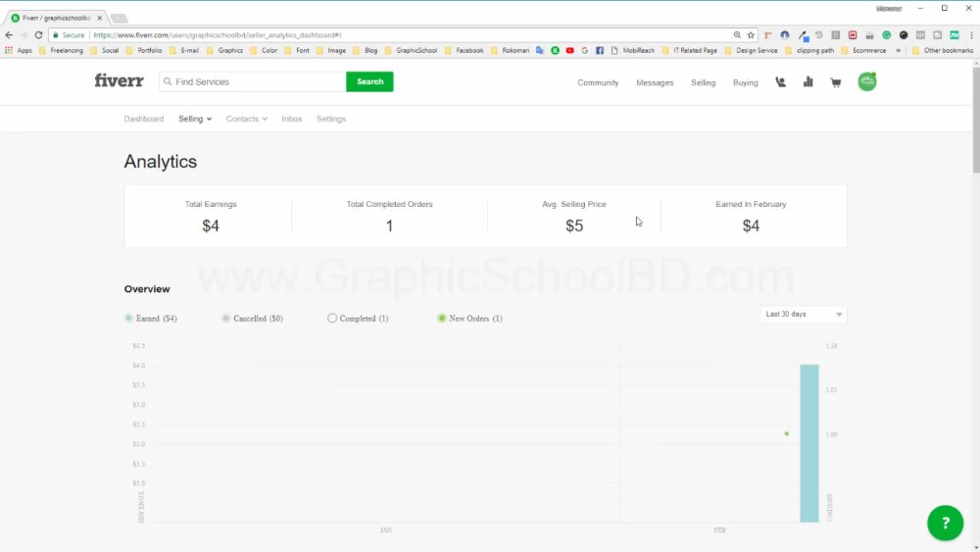This screenshot has width=980, height=552.
Task: Open the Freelancing bookmarks folder
Action: [61, 50]
